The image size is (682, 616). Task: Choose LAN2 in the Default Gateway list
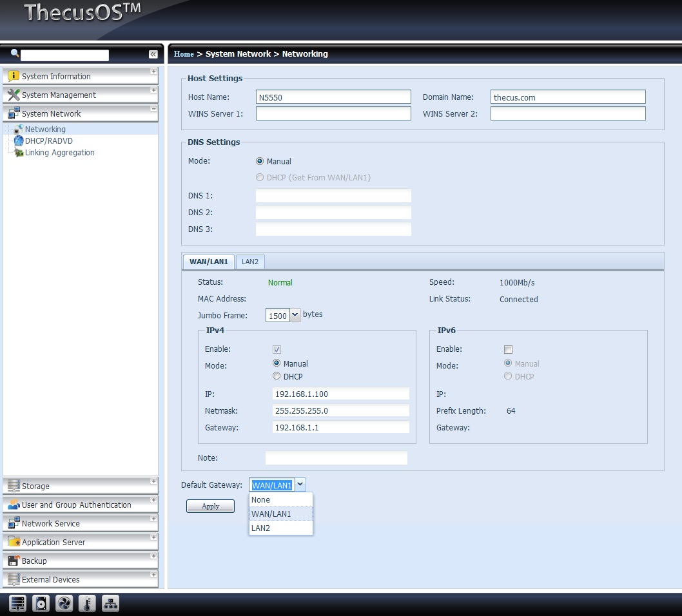[261, 528]
